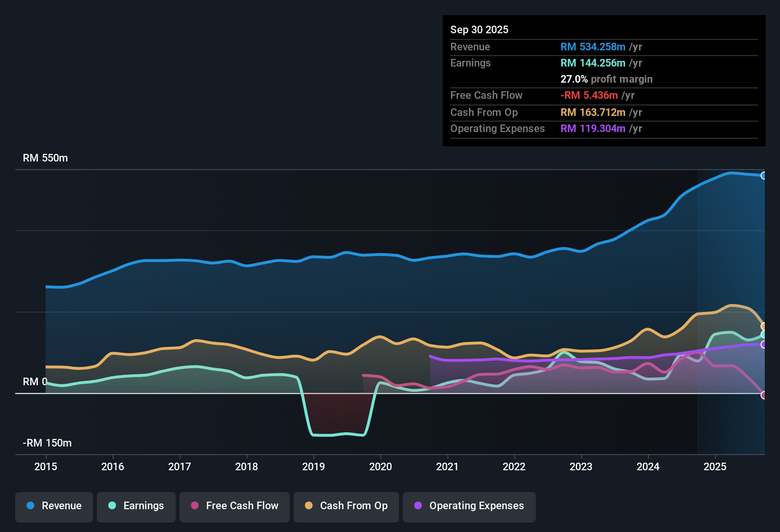Click the teal Earnings color swatch
This screenshot has width=780, height=532.
(x=112, y=506)
